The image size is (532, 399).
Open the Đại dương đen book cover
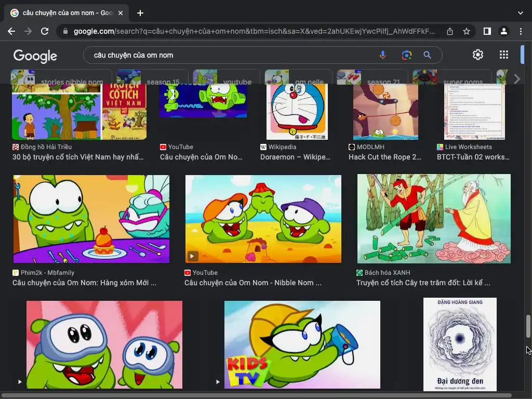click(460, 344)
